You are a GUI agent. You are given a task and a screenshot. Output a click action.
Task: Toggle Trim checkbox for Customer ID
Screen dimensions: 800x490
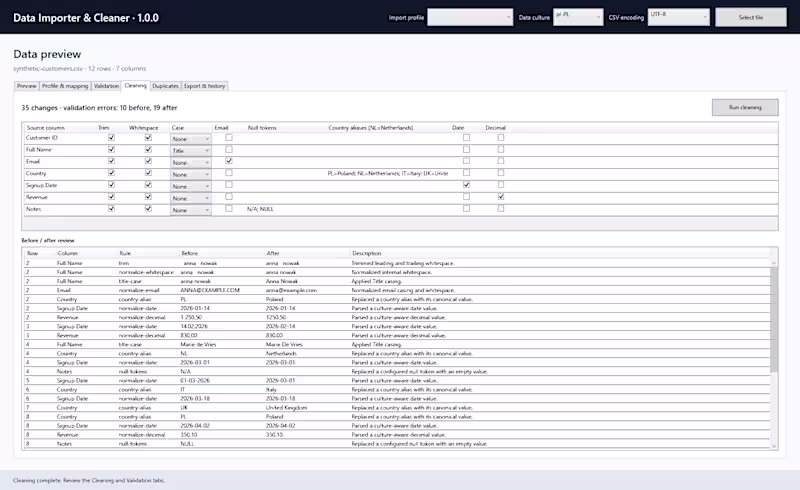click(x=111, y=137)
